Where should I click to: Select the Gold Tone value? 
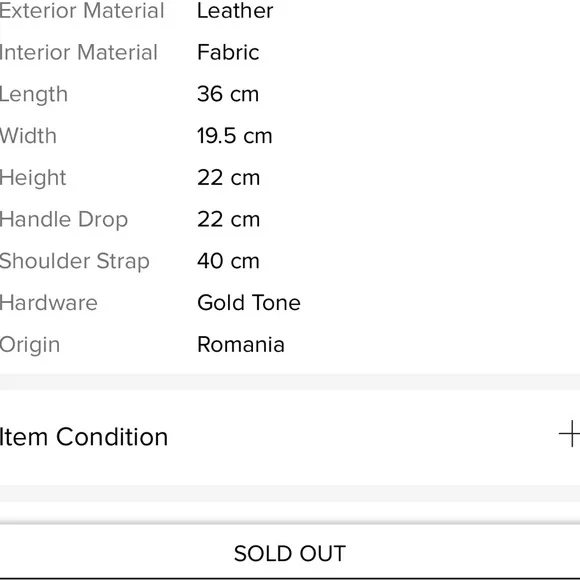coord(249,303)
